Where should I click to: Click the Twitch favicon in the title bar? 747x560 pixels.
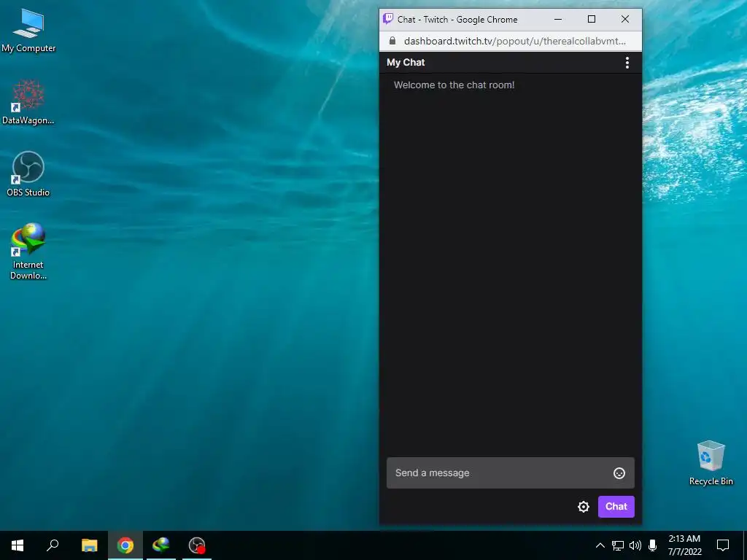click(x=388, y=19)
